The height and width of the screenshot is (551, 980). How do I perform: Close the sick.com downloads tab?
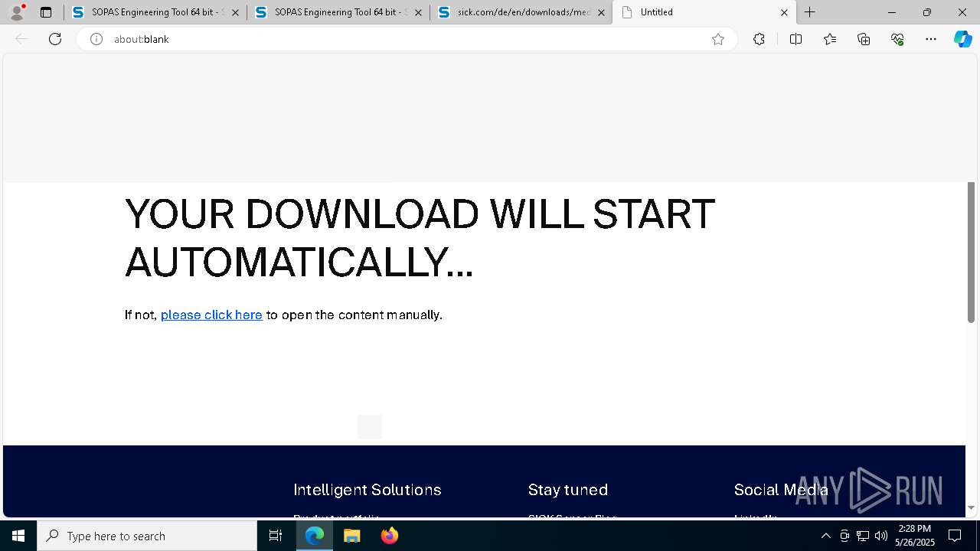click(x=601, y=12)
